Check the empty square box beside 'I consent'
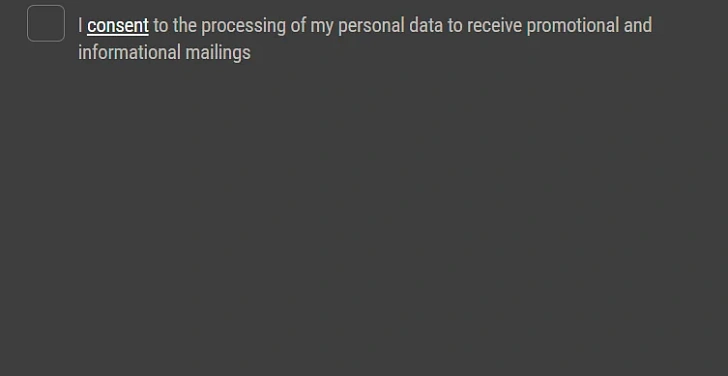 [x=46, y=24]
